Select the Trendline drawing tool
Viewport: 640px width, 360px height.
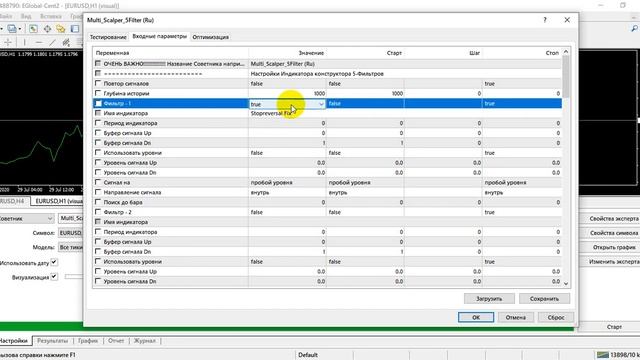tap(52, 42)
